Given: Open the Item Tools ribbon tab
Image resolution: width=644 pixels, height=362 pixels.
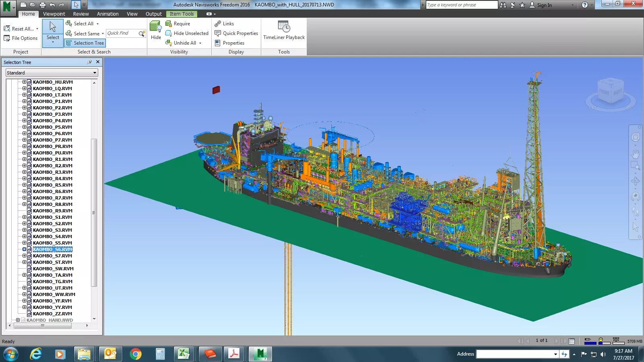Looking at the screenshot, I should [x=182, y=14].
